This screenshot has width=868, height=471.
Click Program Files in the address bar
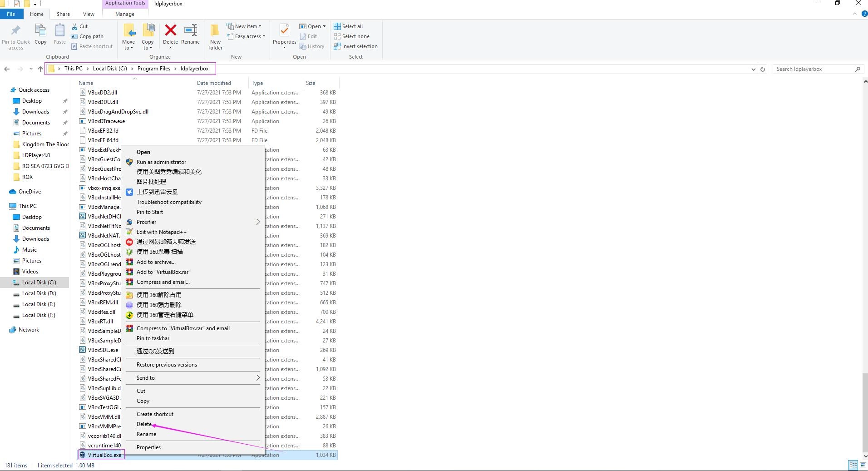(154, 69)
